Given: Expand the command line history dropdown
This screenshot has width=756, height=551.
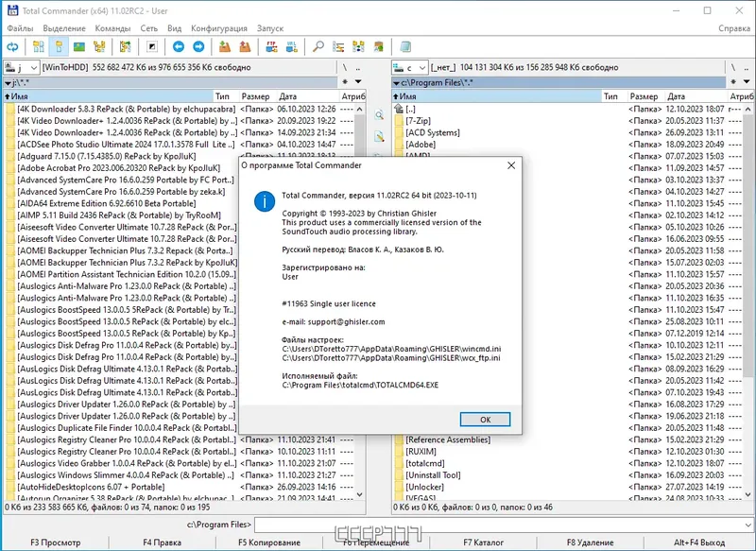Looking at the screenshot, I should pos(747,525).
